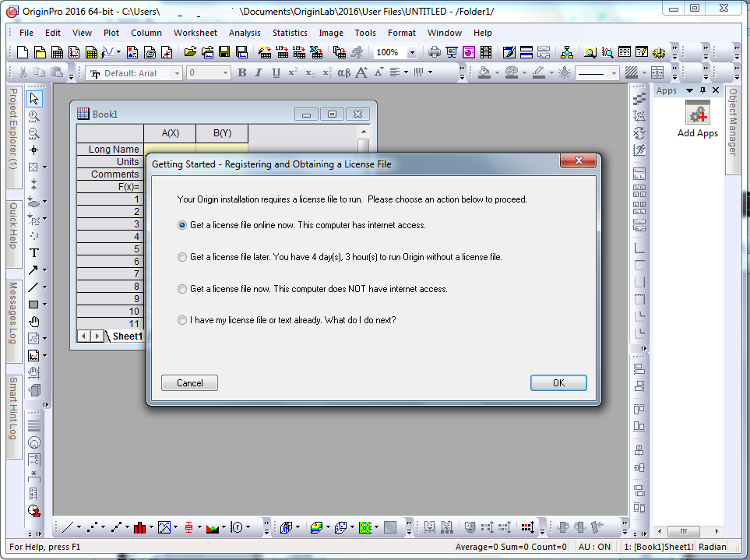This screenshot has height=560, width=750.
Task: Expand the font size dropdown
Action: pos(225,73)
